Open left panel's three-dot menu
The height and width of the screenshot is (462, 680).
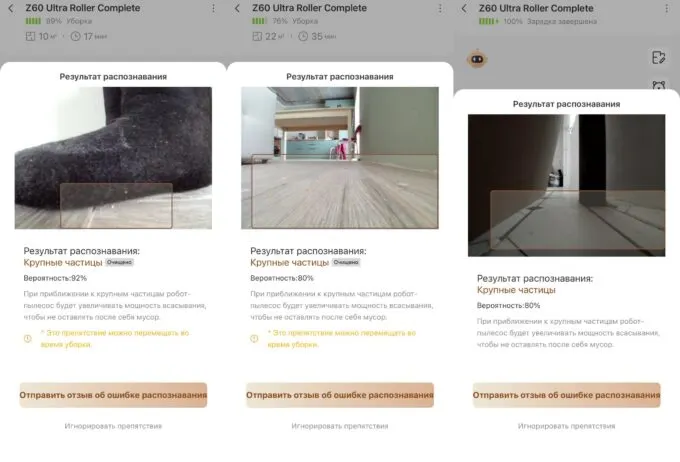point(213,8)
